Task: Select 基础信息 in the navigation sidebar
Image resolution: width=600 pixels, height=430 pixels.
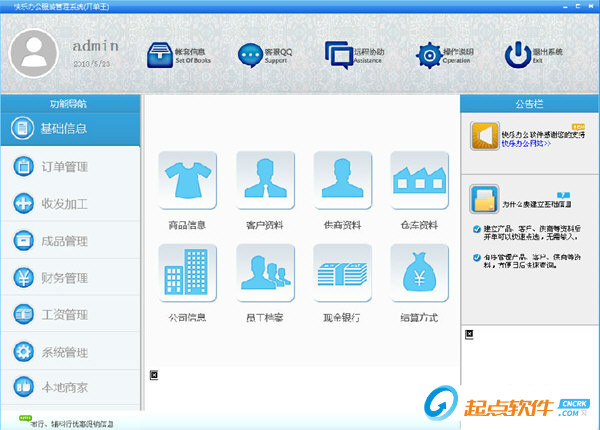Action: [70, 129]
